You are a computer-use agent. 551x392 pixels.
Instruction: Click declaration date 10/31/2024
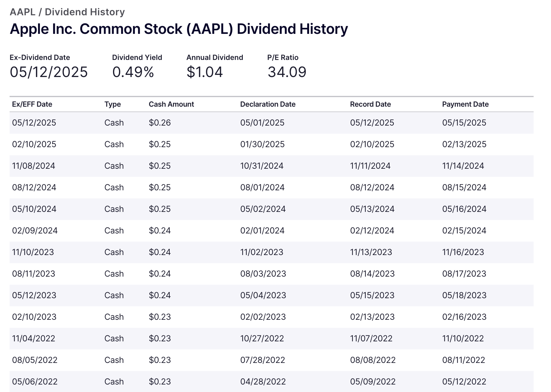(262, 166)
